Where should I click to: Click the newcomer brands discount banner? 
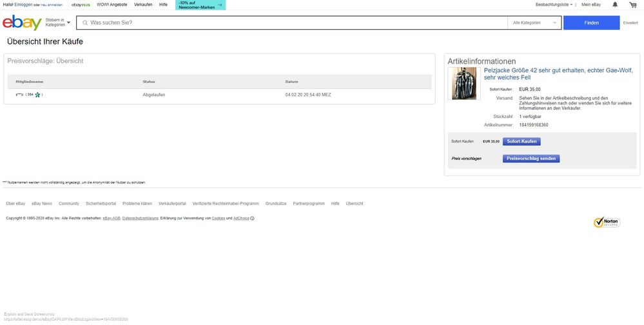(x=200, y=5)
